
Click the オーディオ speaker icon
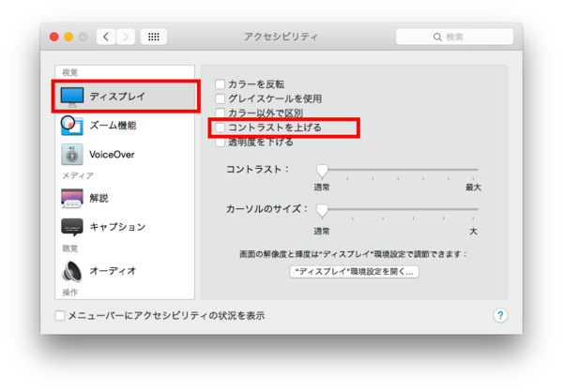click(72, 271)
